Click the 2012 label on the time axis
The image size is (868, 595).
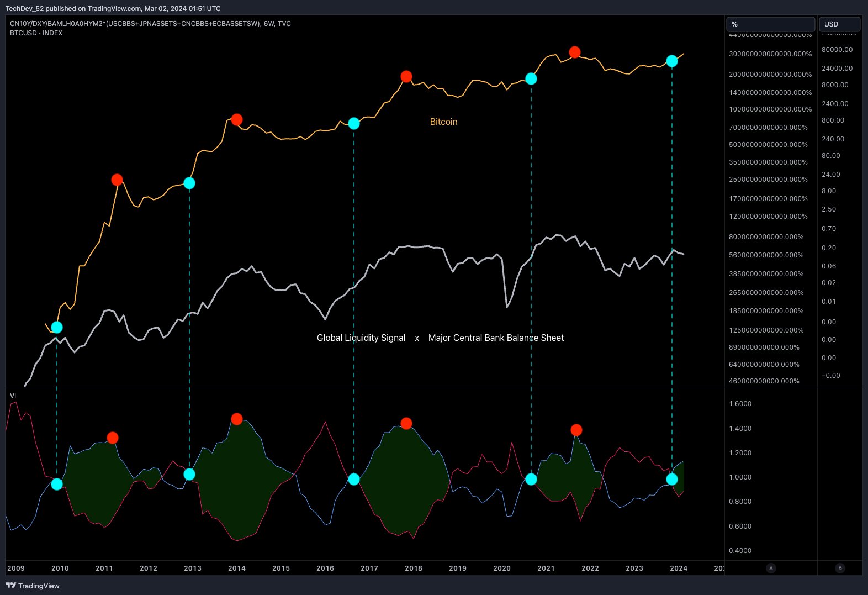pyautogui.click(x=148, y=568)
